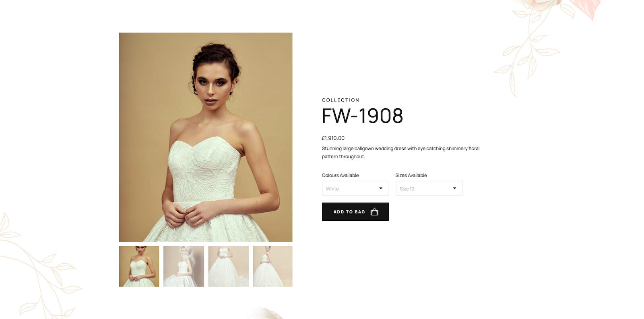Image resolution: width=644 pixels, height=319 pixels.
Task: Select the second thumbnail with veil
Action: [x=184, y=266]
